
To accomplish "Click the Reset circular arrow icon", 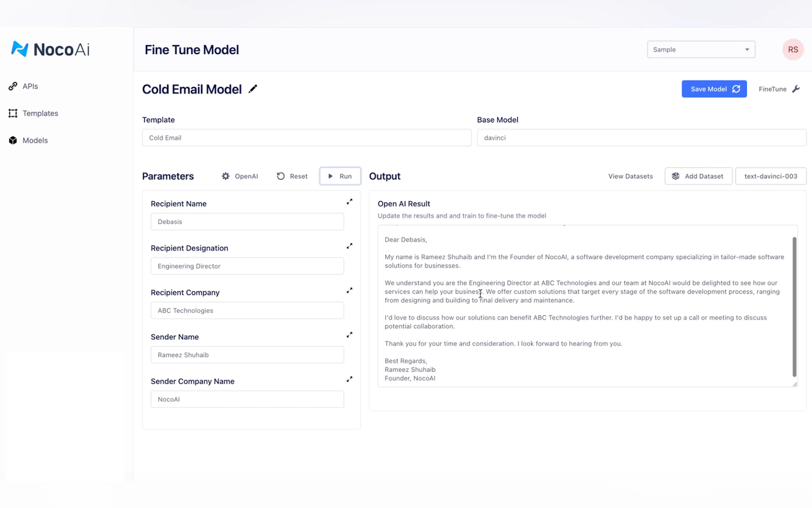I will 281,176.
